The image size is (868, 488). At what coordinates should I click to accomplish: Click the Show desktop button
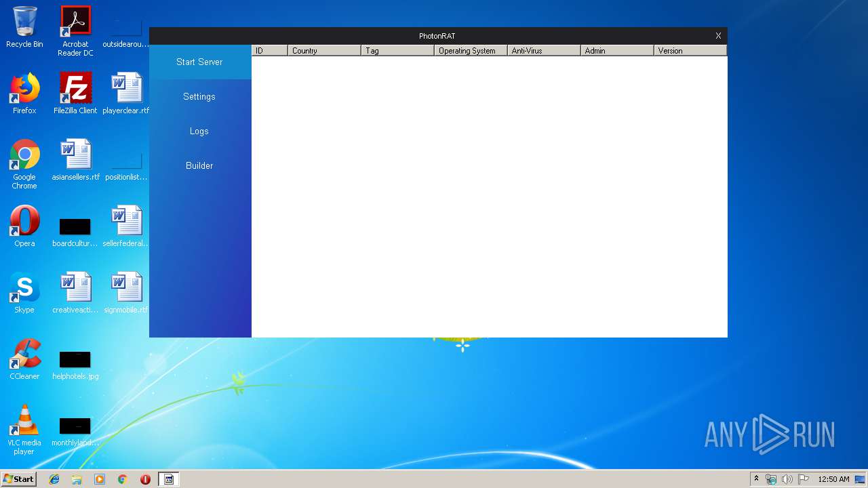[861, 479]
